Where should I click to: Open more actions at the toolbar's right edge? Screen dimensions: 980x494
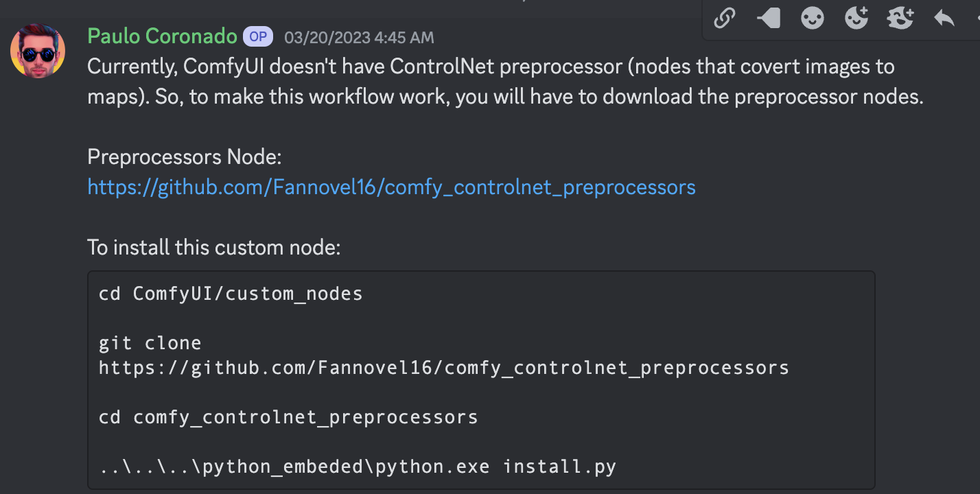(x=977, y=19)
